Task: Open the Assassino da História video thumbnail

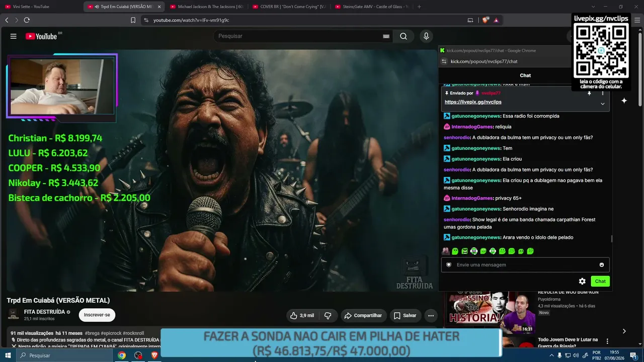Action: tap(489, 312)
